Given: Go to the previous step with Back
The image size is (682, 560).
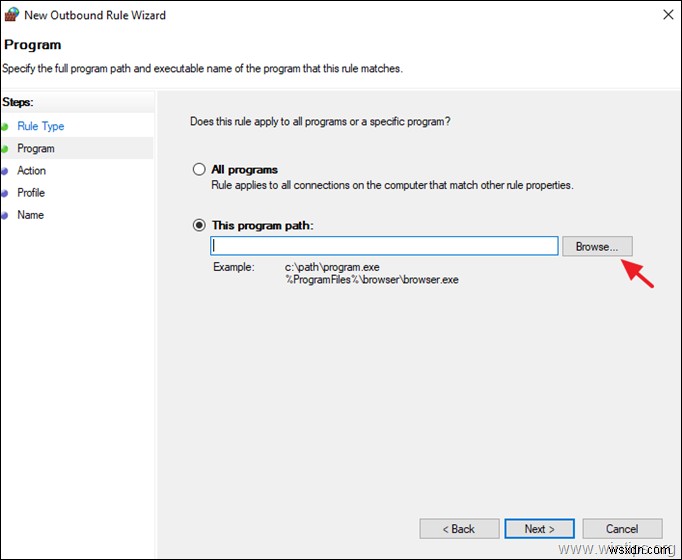Looking at the screenshot, I should coord(459,529).
